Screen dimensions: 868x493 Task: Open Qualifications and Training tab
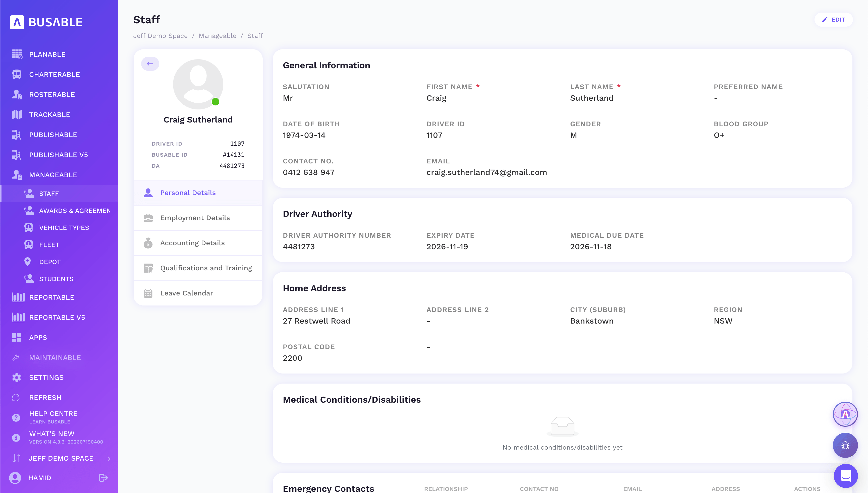click(198, 268)
